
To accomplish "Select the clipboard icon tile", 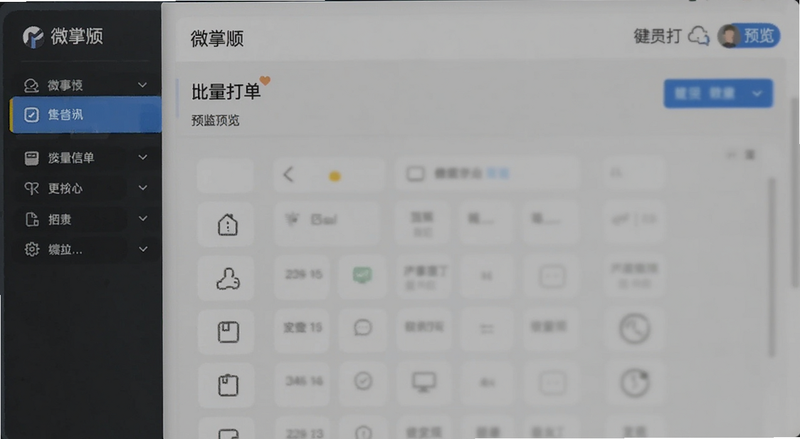I will coord(228,385).
